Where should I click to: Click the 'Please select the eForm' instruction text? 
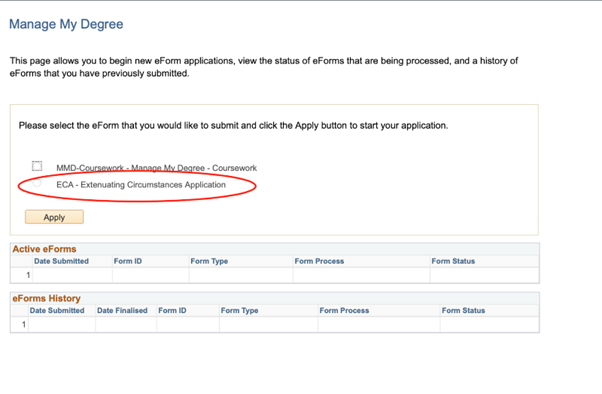233,126
